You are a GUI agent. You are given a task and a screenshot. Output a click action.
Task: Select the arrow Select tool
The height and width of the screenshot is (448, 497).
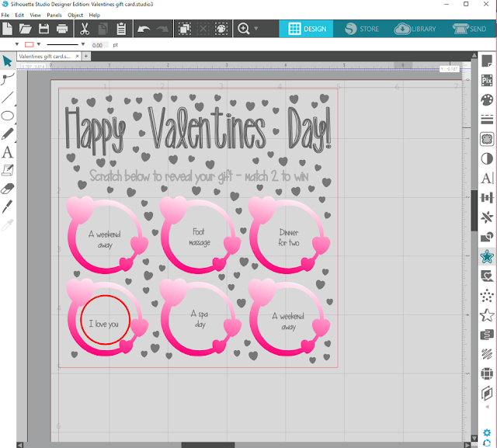click(7, 61)
